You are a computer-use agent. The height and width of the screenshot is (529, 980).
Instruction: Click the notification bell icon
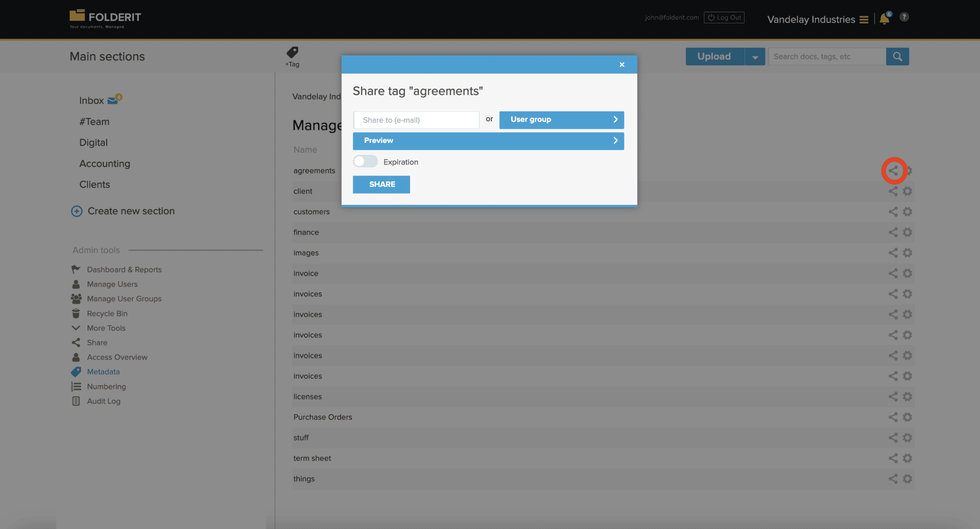point(884,18)
